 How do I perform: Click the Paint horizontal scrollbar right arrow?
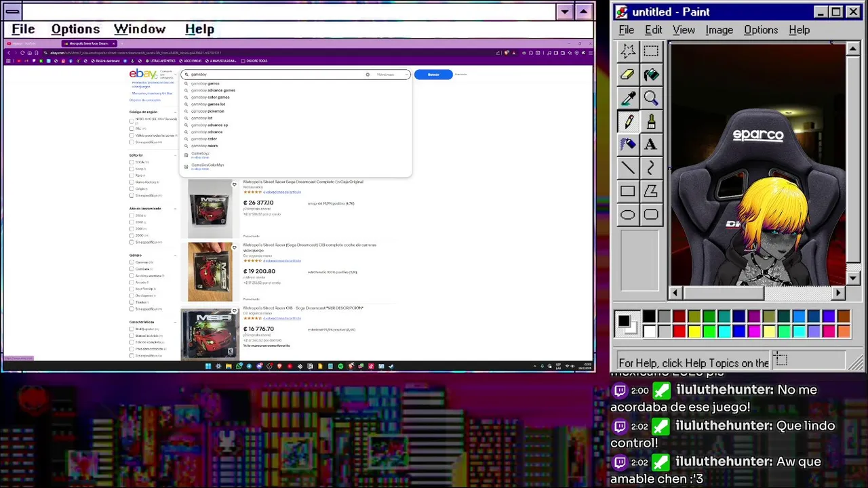[x=838, y=293]
